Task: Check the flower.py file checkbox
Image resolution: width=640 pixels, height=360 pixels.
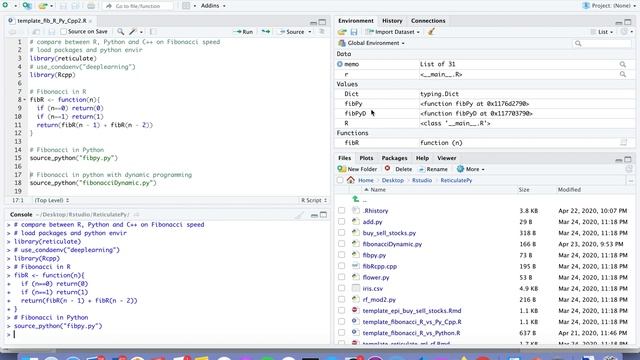Action: [x=341, y=277]
